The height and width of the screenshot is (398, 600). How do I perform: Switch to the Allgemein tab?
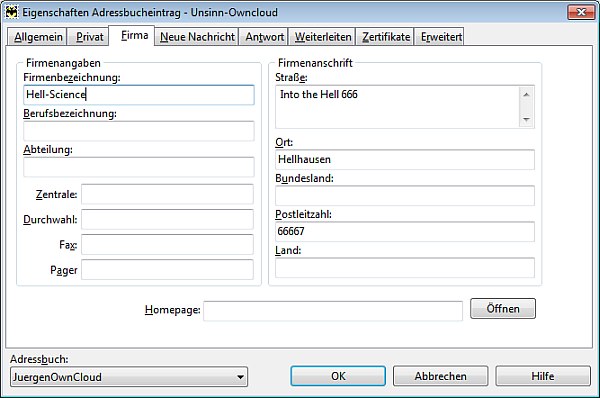click(x=37, y=37)
